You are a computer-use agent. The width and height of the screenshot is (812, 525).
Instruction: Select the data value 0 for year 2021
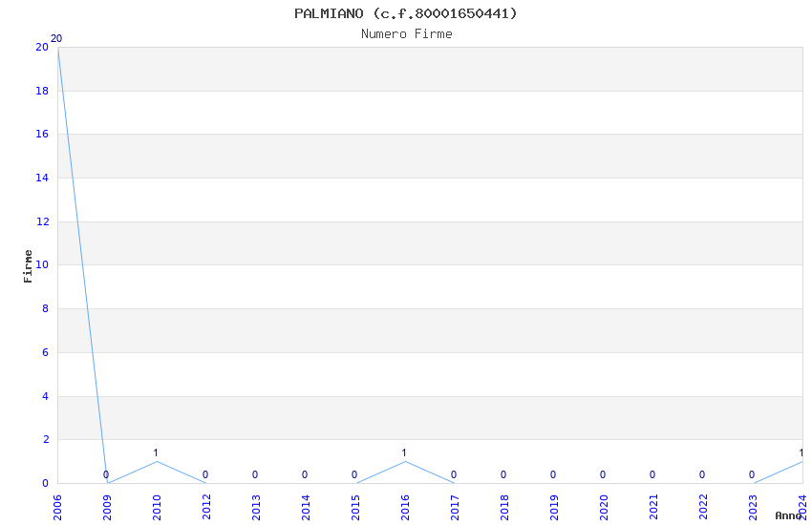click(652, 474)
